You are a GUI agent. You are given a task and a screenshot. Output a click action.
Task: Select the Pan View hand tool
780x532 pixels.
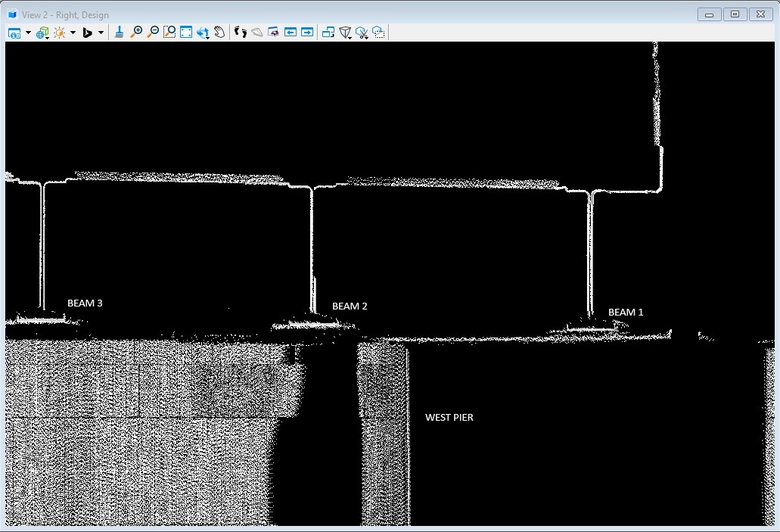click(x=219, y=32)
